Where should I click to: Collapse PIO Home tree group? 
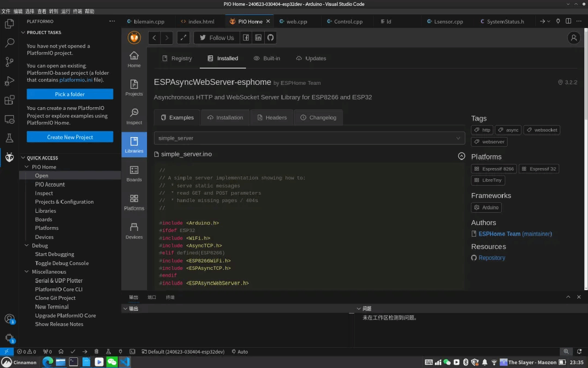(27, 167)
